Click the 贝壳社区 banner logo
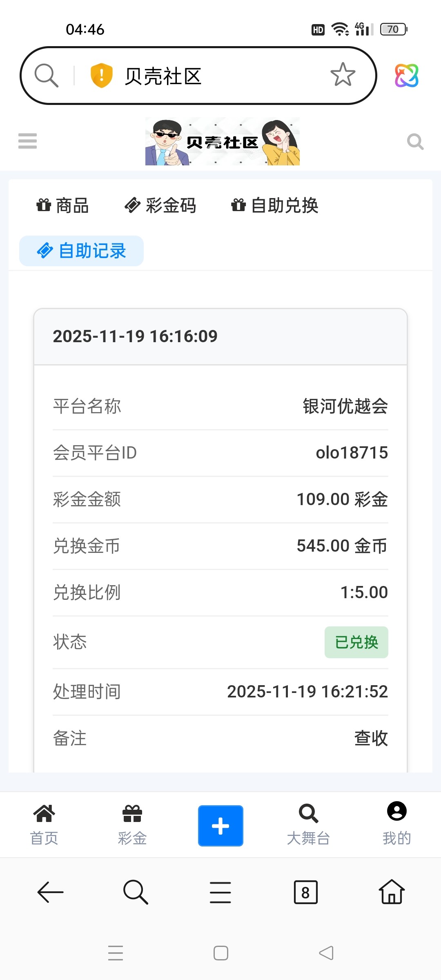Viewport: 441px width, 980px height. [222, 141]
